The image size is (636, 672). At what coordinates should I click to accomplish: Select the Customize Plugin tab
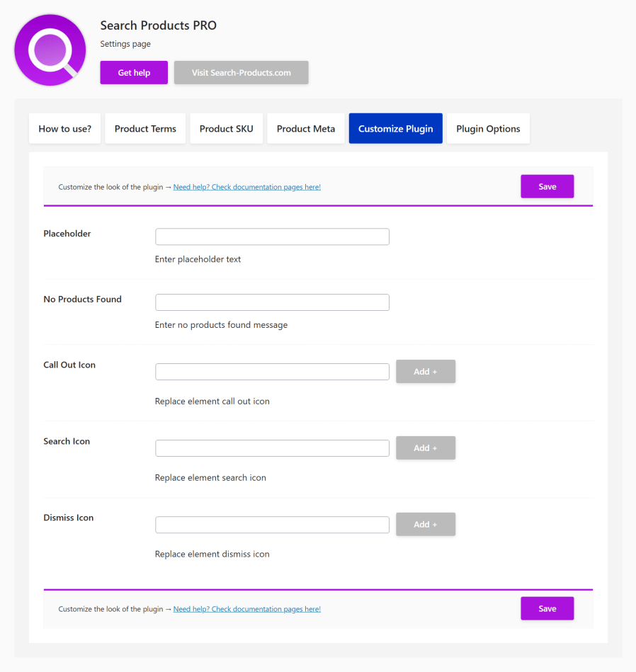point(395,129)
